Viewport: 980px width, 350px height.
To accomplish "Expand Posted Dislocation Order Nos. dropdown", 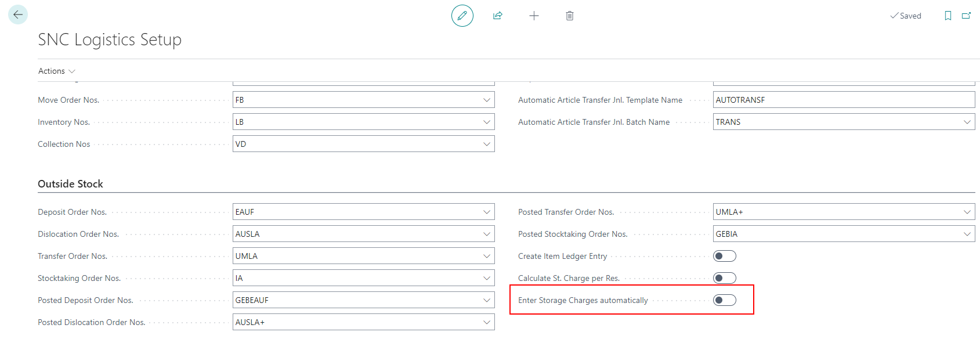I will point(486,322).
